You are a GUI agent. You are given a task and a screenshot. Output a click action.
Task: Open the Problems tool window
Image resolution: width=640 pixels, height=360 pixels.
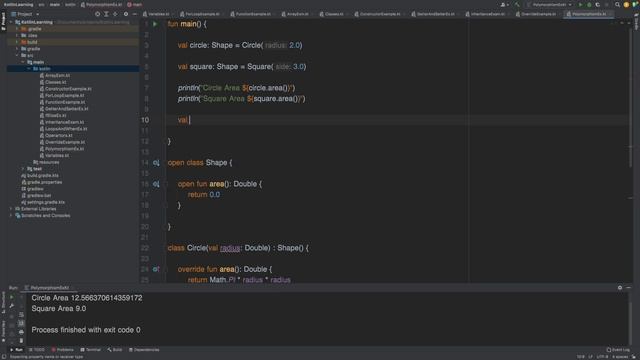pyautogui.click(x=62, y=350)
